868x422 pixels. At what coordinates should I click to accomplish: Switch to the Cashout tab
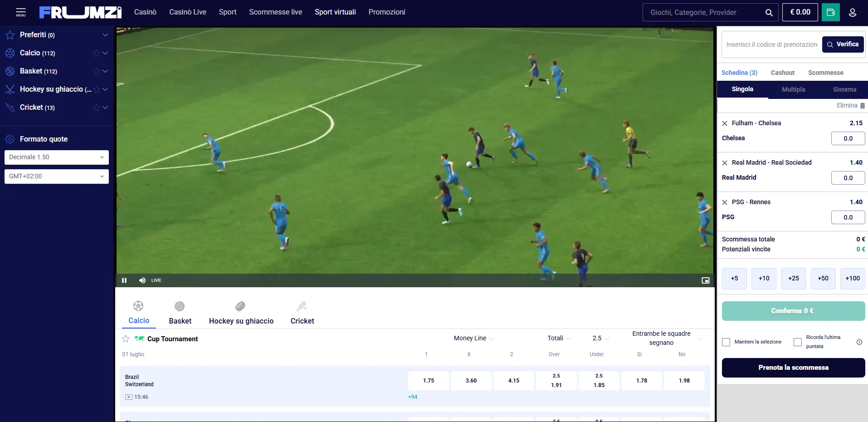(783, 73)
